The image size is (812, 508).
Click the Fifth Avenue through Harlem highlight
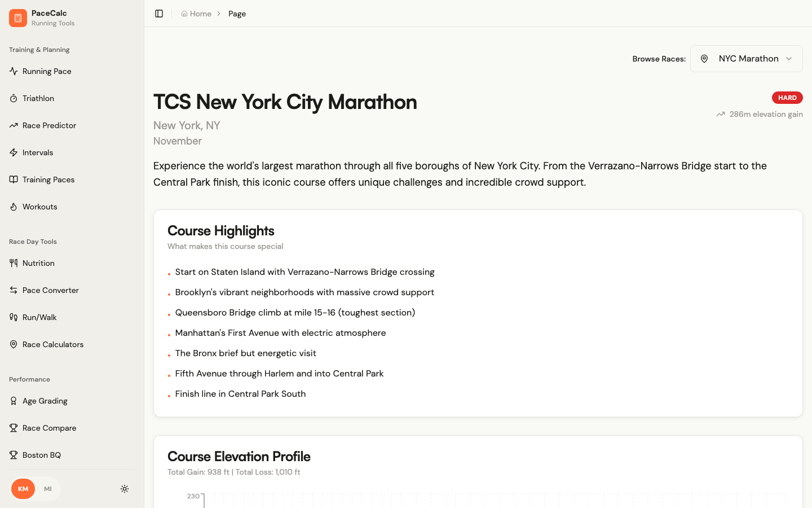(x=279, y=374)
